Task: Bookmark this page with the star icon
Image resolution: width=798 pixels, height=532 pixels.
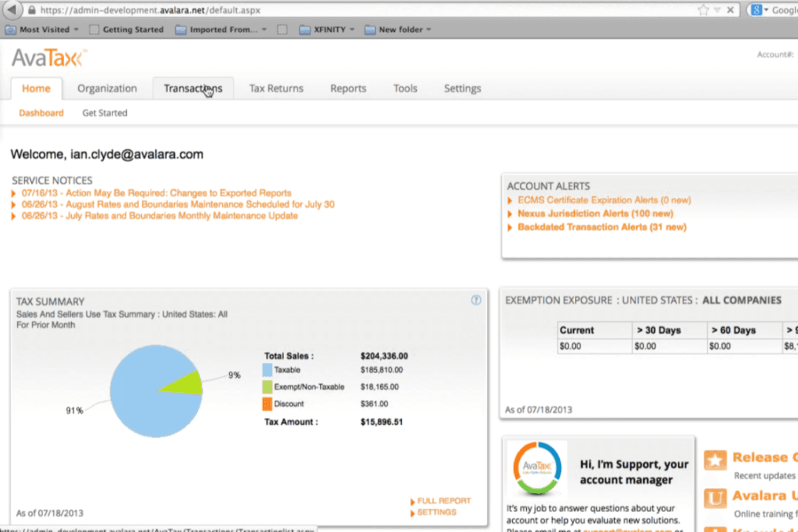Action: pyautogui.click(x=703, y=10)
